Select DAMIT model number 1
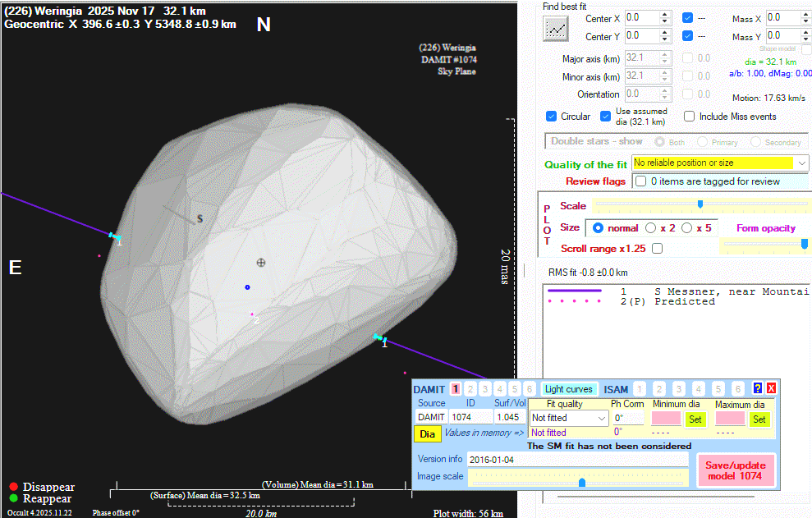812x518 pixels. (456, 389)
